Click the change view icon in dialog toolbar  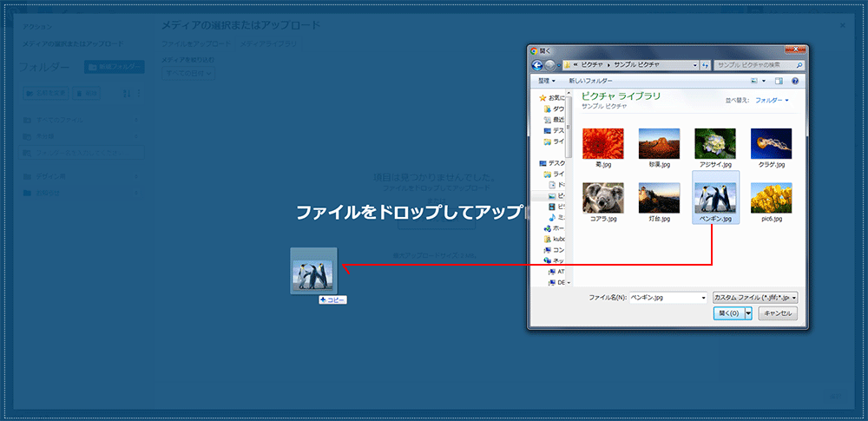click(x=754, y=81)
